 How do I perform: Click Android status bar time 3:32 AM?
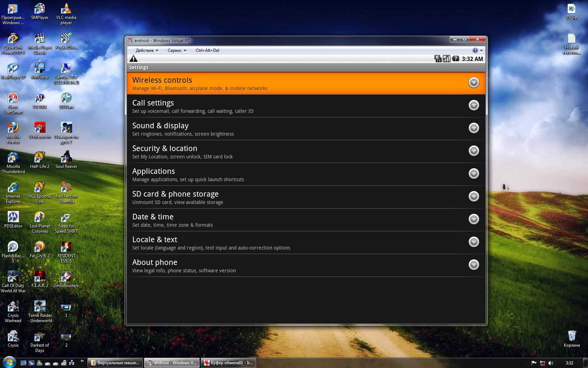pyautogui.click(x=472, y=59)
